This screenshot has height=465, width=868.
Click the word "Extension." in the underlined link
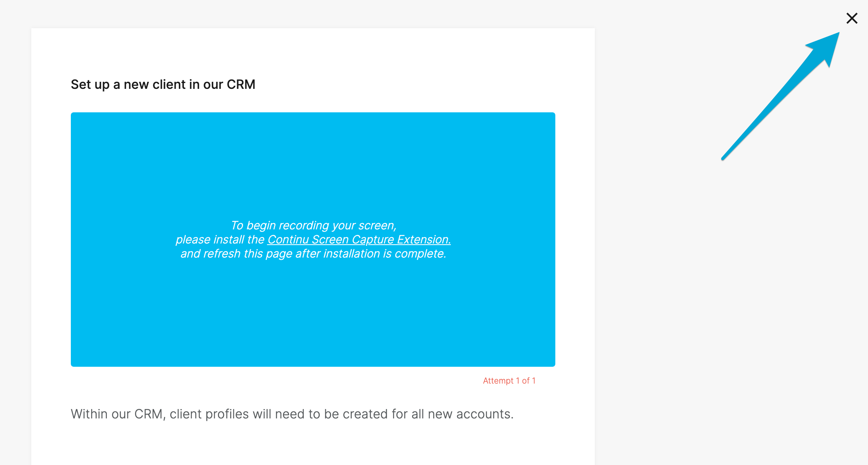pos(424,240)
